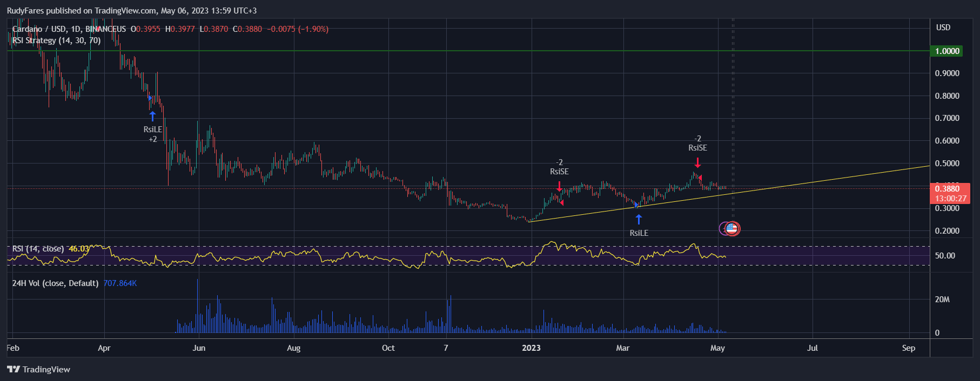Click the blue RsiLE +2 arrow near May 2022
Image resolution: width=980 pixels, height=381 pixels.
pyautogui.click(x=152, y=116)
